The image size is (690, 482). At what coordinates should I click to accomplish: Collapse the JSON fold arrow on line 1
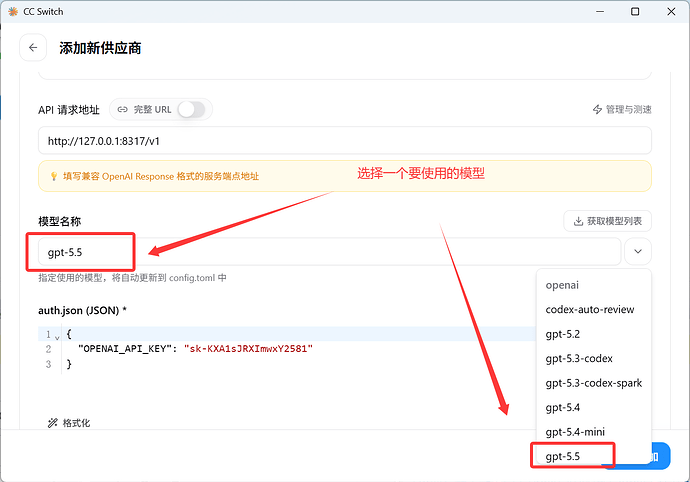pos(57,338)
